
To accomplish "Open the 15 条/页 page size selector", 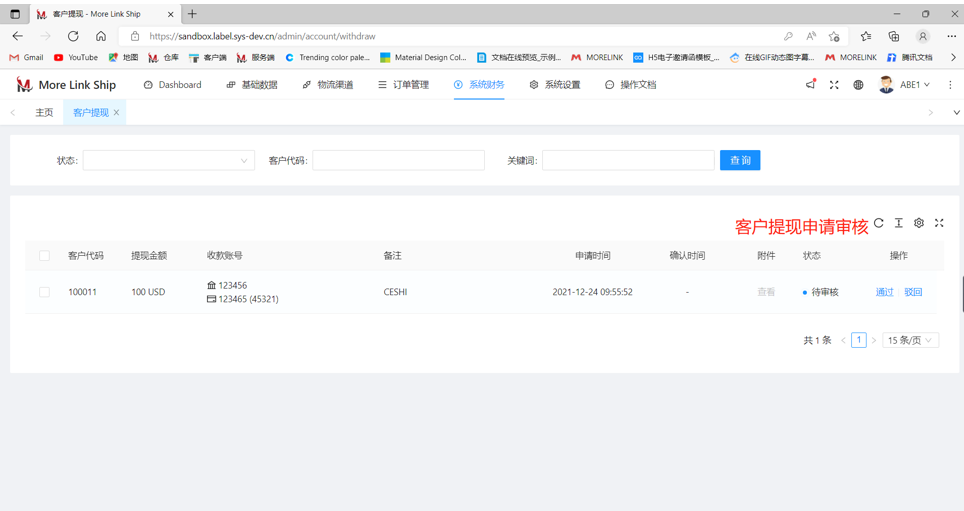I will [910, 340].
